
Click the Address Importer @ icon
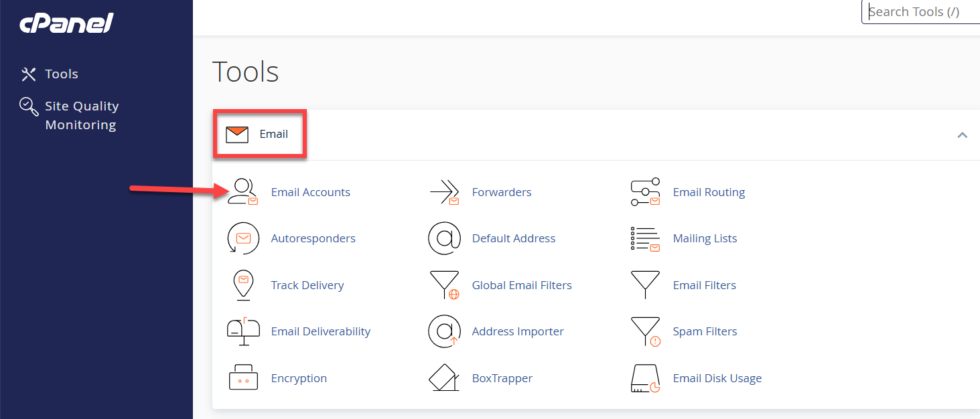pyautogui.click(x=444, y=331)
